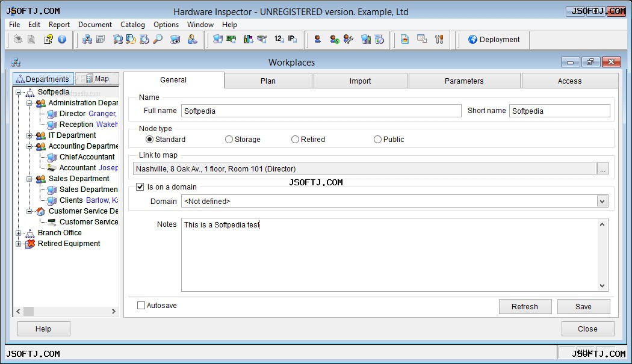Viewport: 632px width, 364px height.
Task: Expand the Retired Equipment node
Action: tap(18, 244)
